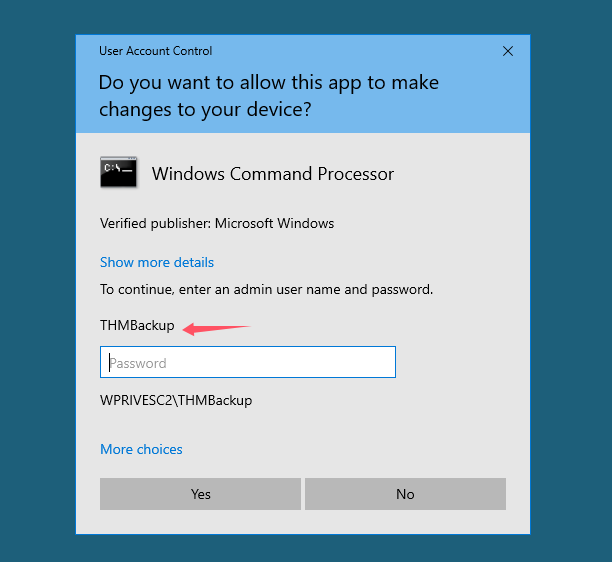
Task: Expand Show more details
Action: [157, 262]
